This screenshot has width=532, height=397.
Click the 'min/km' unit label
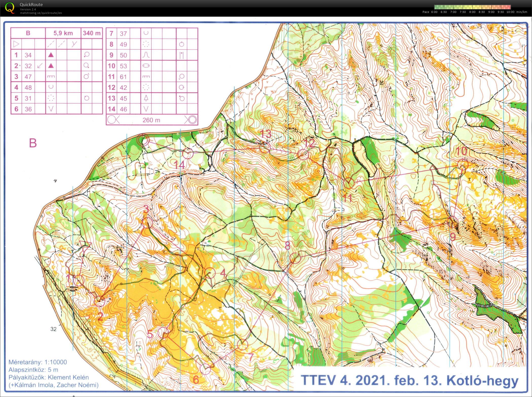[522, 12]
